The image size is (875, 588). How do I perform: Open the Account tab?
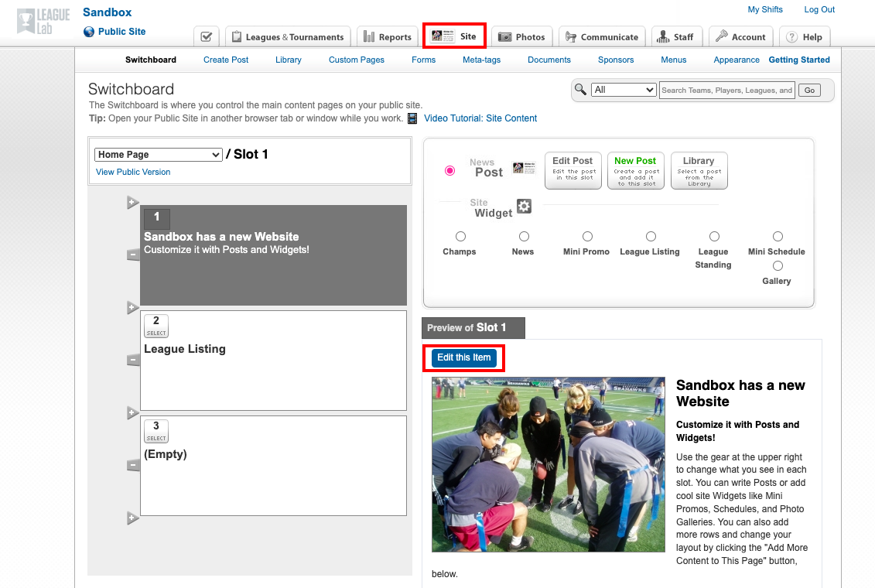pos(740,37)
